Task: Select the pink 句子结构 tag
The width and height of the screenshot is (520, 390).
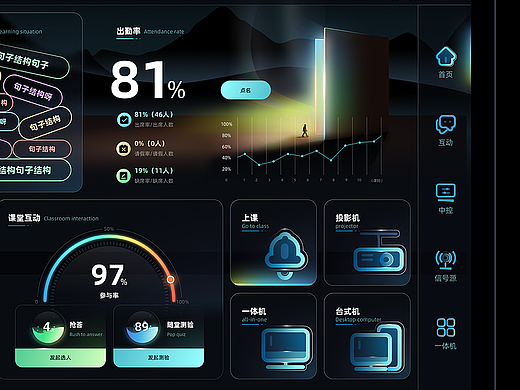Action: pyautogui.click(x=42, y=149)
